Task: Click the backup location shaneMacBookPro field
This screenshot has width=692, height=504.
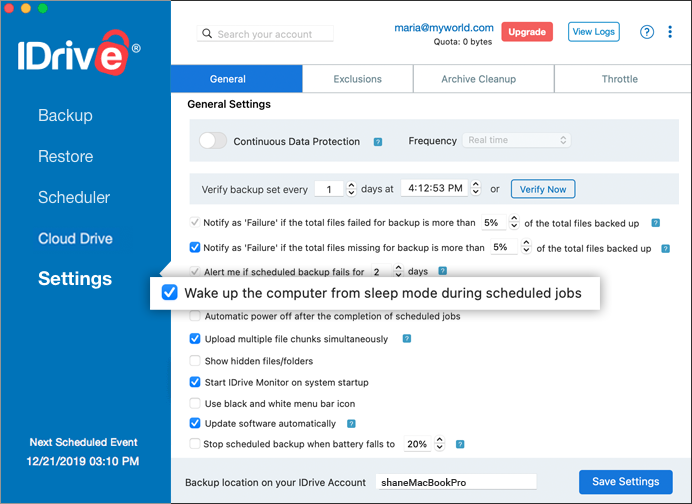Action: 456,482
